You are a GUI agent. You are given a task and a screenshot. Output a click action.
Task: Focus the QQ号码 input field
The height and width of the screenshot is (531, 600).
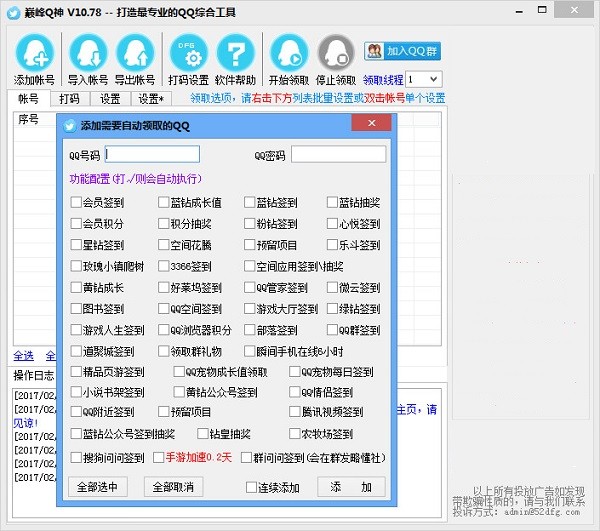[152, 155]
